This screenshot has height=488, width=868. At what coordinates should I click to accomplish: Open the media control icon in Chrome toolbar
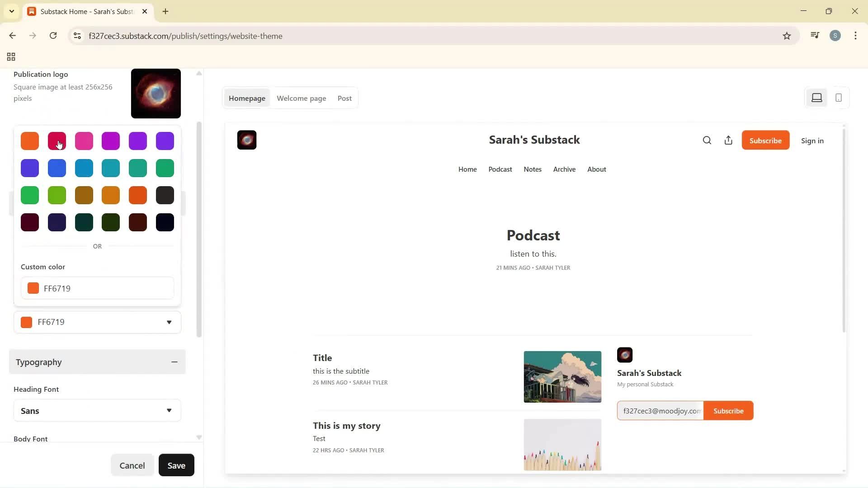815,36
